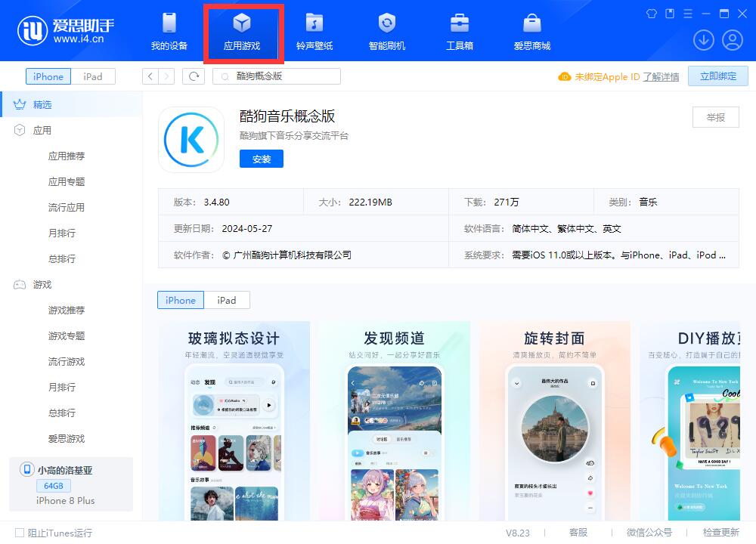The width and height of the screenshot is (756, 544).
Task: Open 月排行 under 应用
Action: click(62, 233)
